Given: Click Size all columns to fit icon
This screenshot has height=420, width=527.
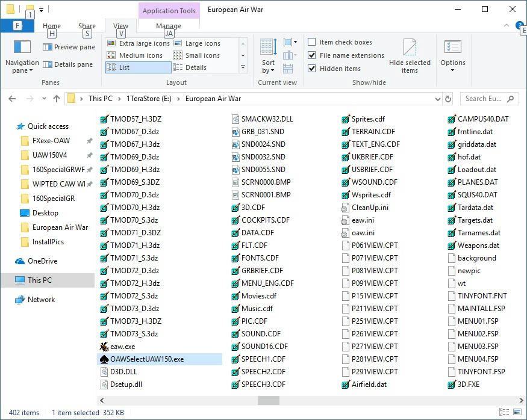Looking at the screenshot, I should coord(288,68).
